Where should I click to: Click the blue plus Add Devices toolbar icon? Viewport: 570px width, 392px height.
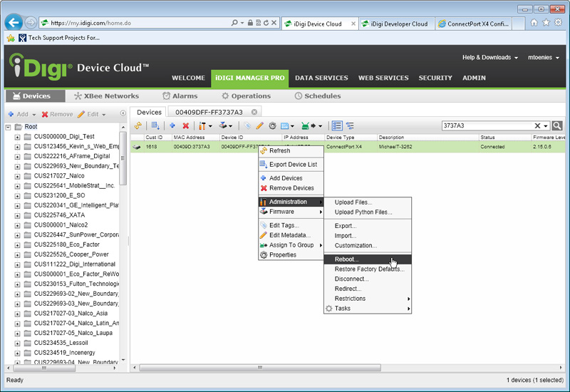[172, 125]
